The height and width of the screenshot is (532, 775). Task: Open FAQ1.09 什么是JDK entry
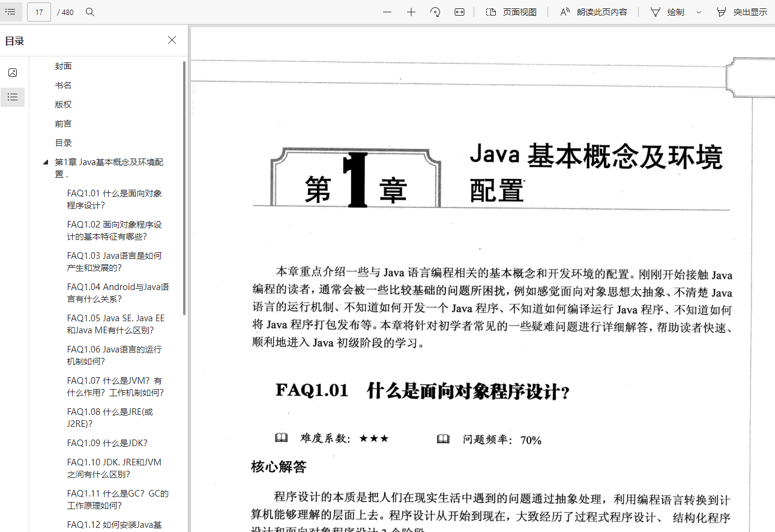point(107,443)
